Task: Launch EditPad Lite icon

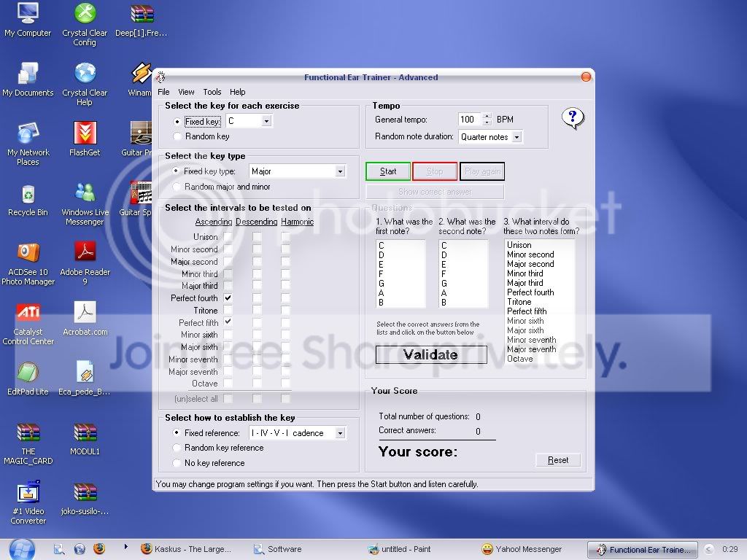Action: tap(28, 379)
